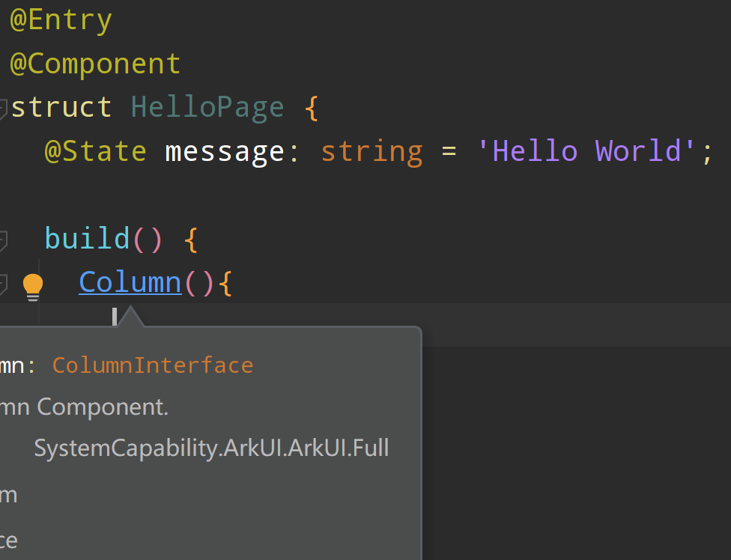Click the opening brace after HelloPage

[312, 108]
